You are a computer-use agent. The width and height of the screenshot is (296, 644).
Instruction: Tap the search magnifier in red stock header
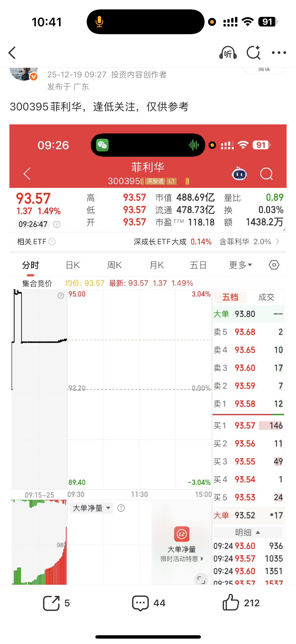pyautogui.click(x=266, y=174)
